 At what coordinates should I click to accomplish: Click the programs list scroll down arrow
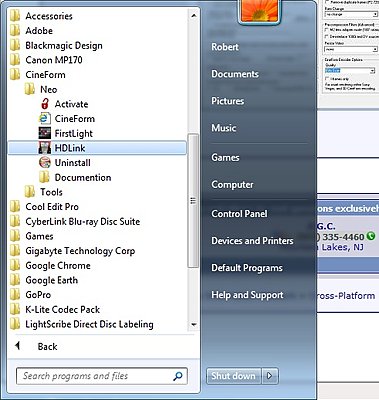194,324
